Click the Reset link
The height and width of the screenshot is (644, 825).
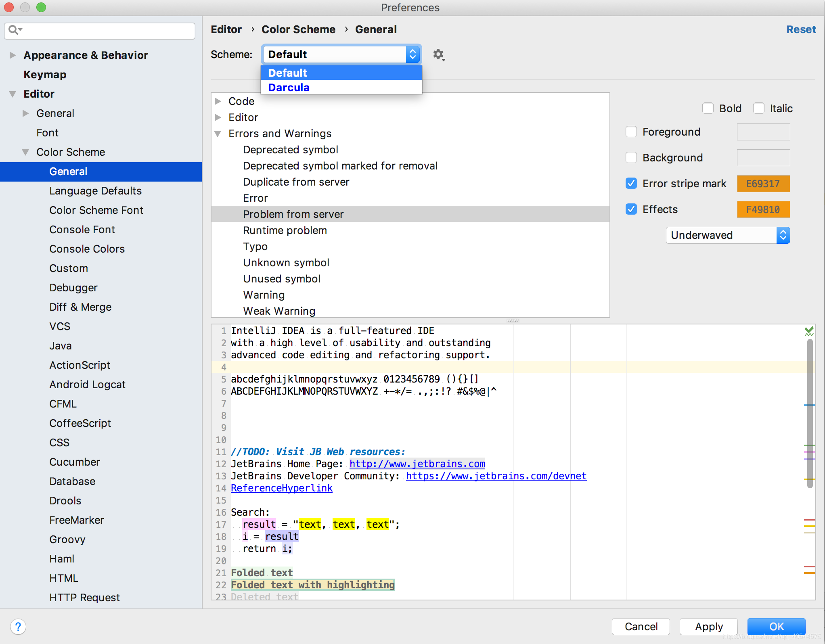tap(801, 29)
